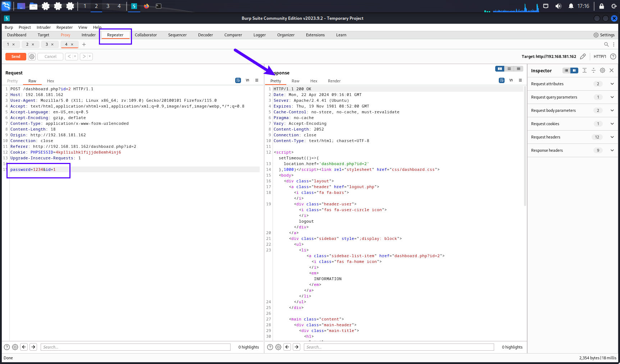Open Firefox from the taskbar
This screenshot has height=364, width=620.
[x=146, y=6]
